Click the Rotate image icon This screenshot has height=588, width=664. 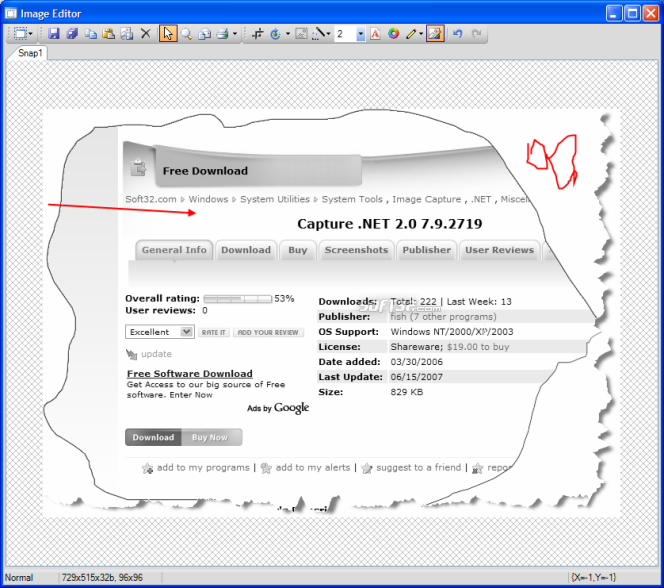[276, 34]
